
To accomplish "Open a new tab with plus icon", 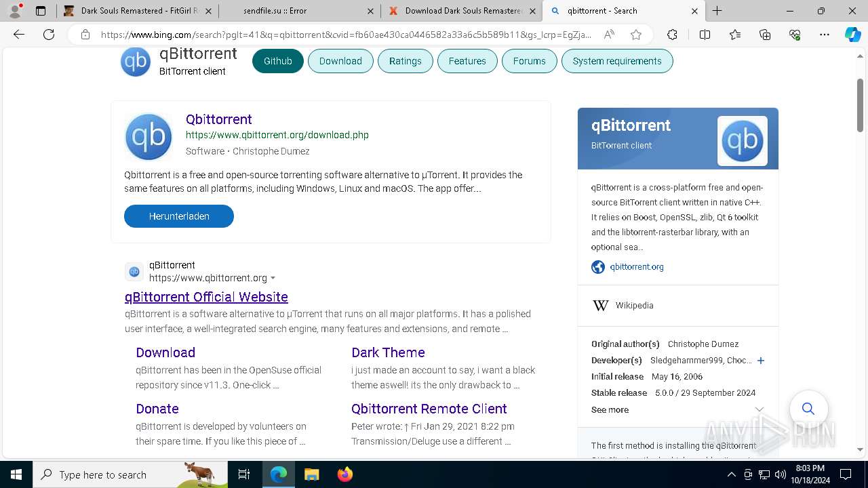I will point(717,11).
